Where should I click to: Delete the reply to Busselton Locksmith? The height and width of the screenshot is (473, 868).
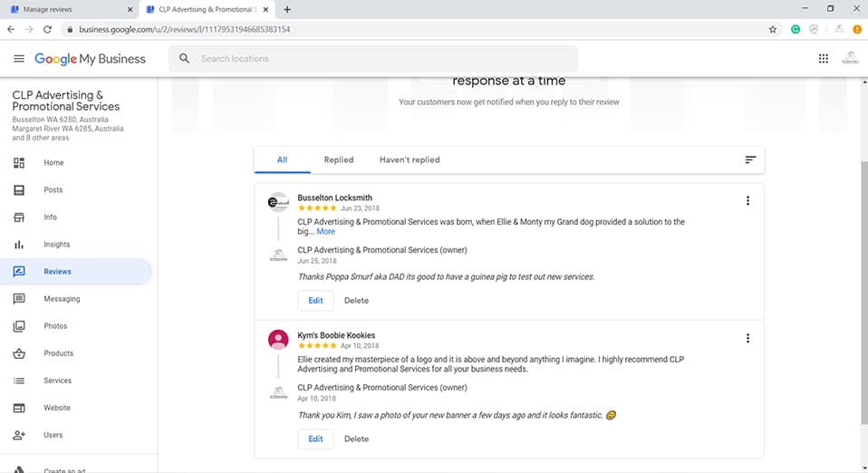[x=356, y=300]
